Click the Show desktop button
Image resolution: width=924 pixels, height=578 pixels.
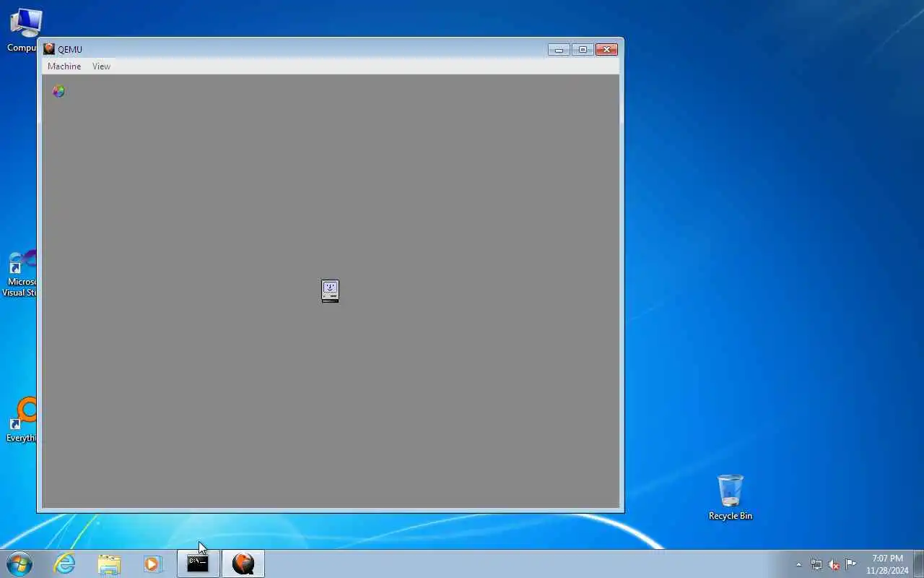point(918,564)
